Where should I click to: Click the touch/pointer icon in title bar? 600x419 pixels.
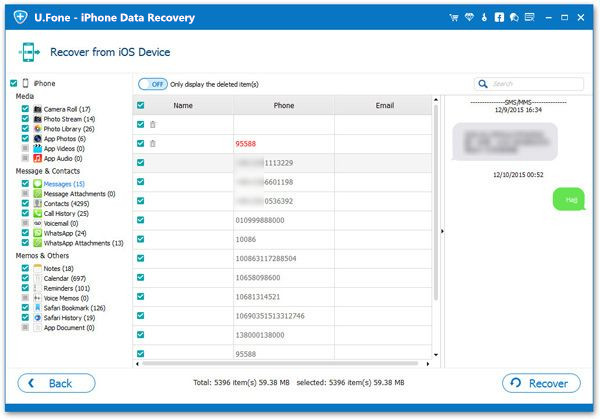(x=484, y=17)
